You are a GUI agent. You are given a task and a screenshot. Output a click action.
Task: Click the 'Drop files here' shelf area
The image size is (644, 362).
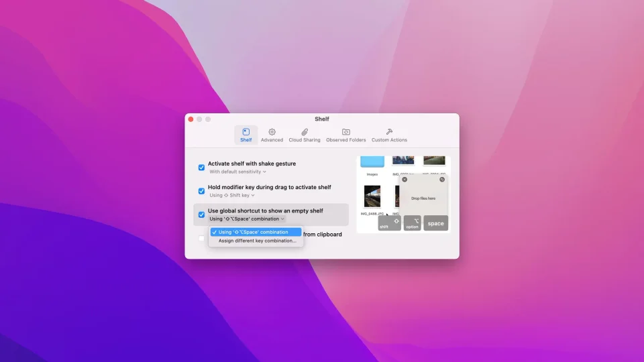[423, 198]
